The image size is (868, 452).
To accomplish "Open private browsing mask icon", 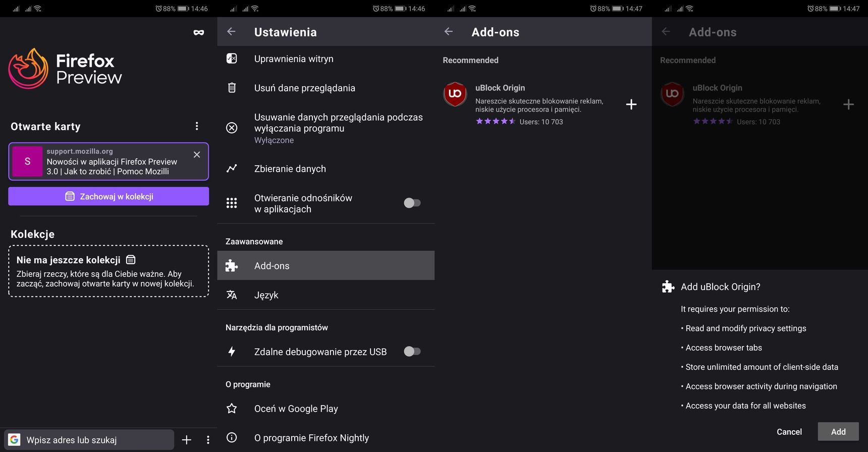I will 199,32.
